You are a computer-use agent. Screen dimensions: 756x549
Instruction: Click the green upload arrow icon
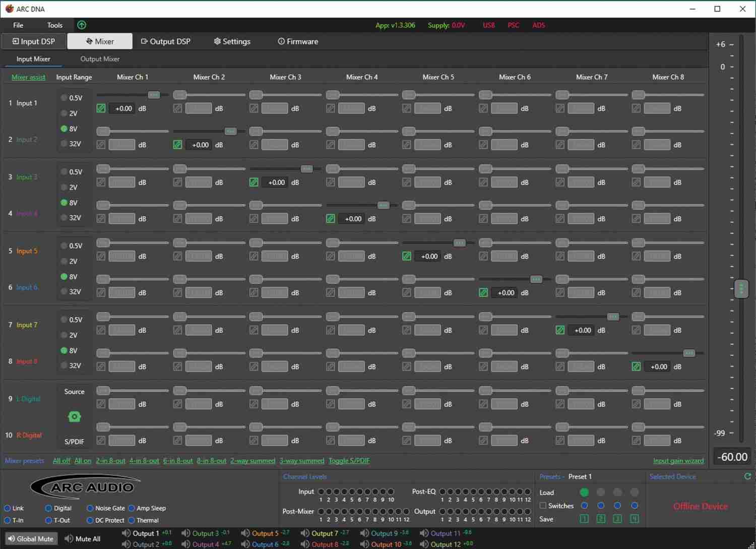pos(82,25)
